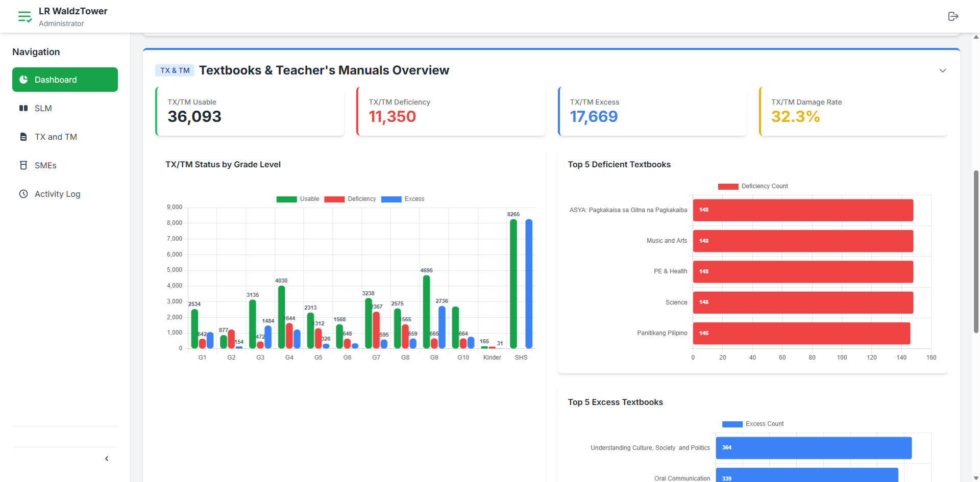Viewport: 980px width, 482px height.
Task: Click the 36,093 usable value
Action: pyautogui.click(x=194, y=117)
